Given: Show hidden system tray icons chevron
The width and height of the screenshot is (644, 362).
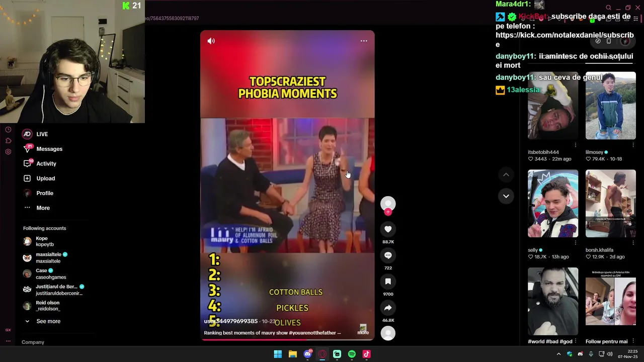Looking at the screenshot, I should (x=558, y=354).
